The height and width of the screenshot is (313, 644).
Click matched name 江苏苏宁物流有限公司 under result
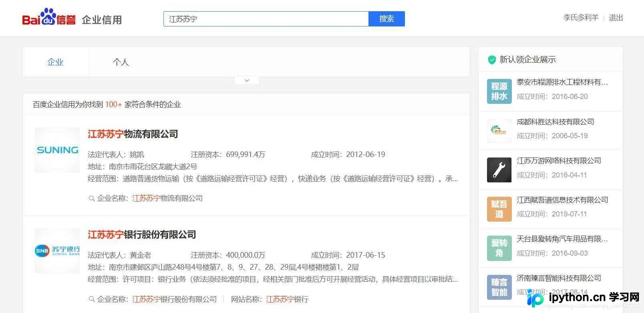click(167, 198)
